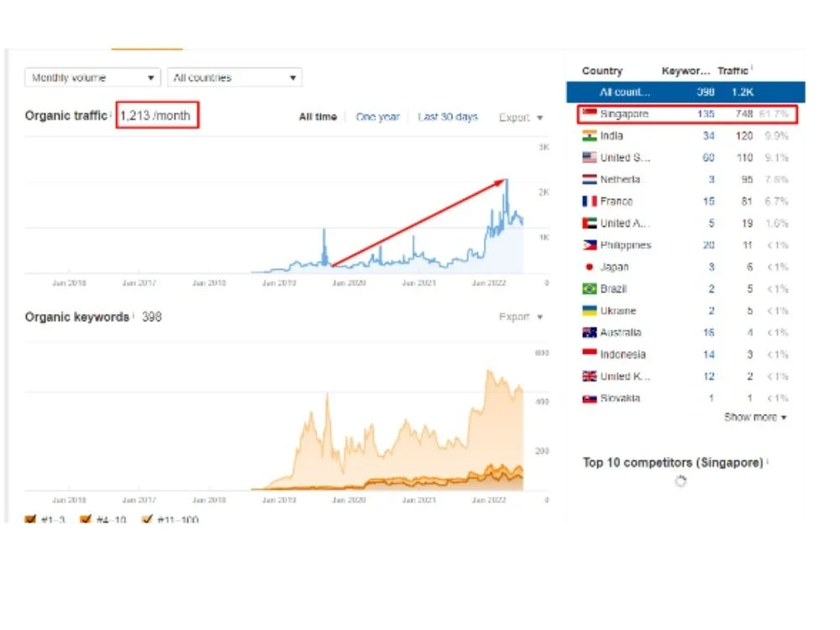Toggle the #11-100 keywords checkbox

click(147, 519)
